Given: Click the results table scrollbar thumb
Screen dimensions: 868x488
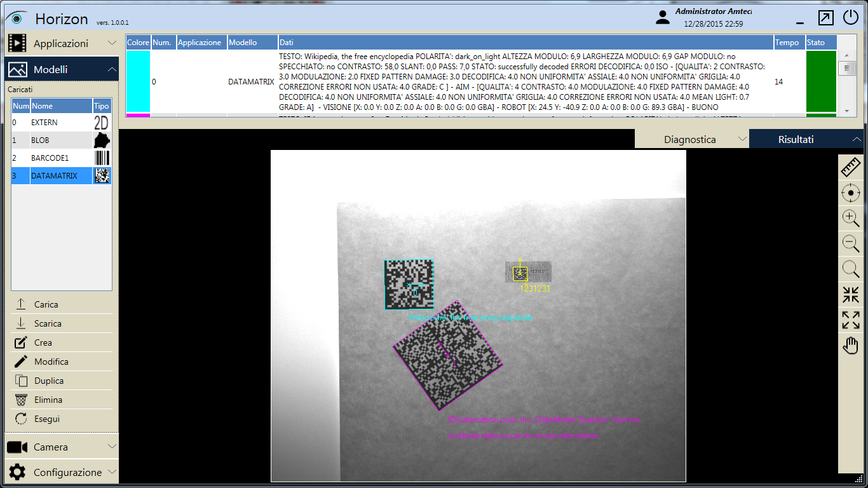Looking at the screenshot, I should click(x=846, y=68).
